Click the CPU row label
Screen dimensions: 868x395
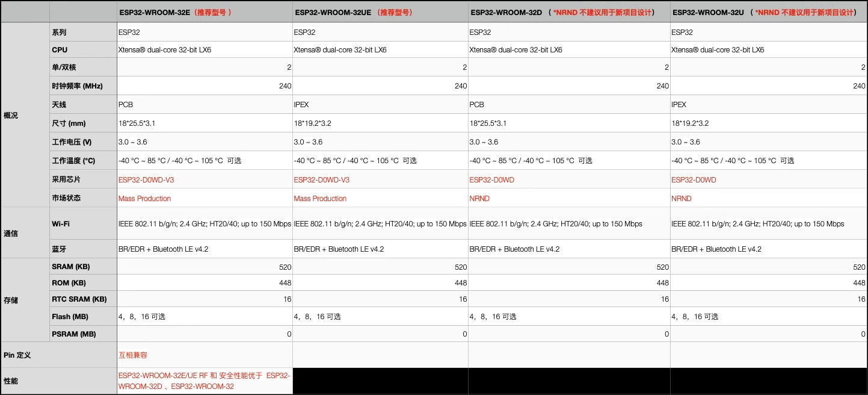pyautogui.click(x=61, y=49)
